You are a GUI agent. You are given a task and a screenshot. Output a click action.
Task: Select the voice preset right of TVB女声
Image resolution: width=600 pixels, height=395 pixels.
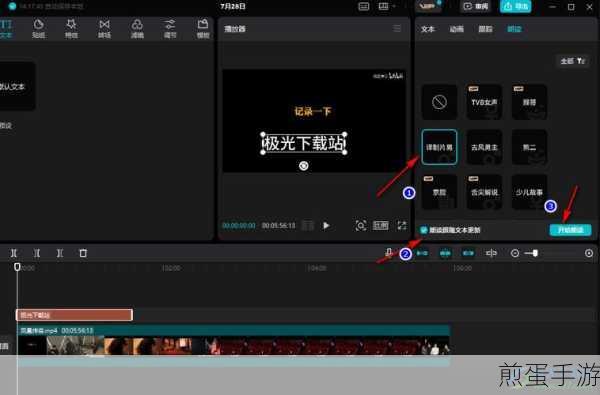[529, 102]
